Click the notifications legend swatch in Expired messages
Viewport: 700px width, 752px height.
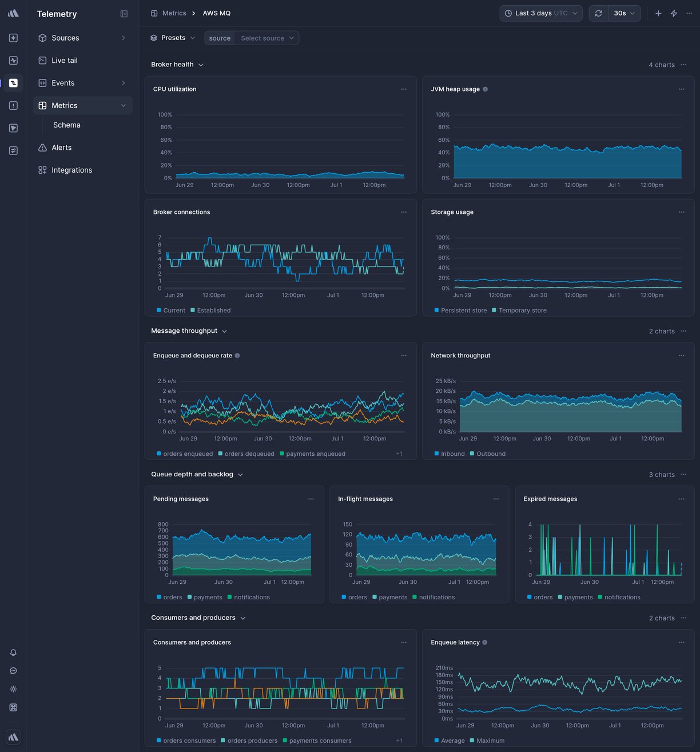click(x=600, y=598)
